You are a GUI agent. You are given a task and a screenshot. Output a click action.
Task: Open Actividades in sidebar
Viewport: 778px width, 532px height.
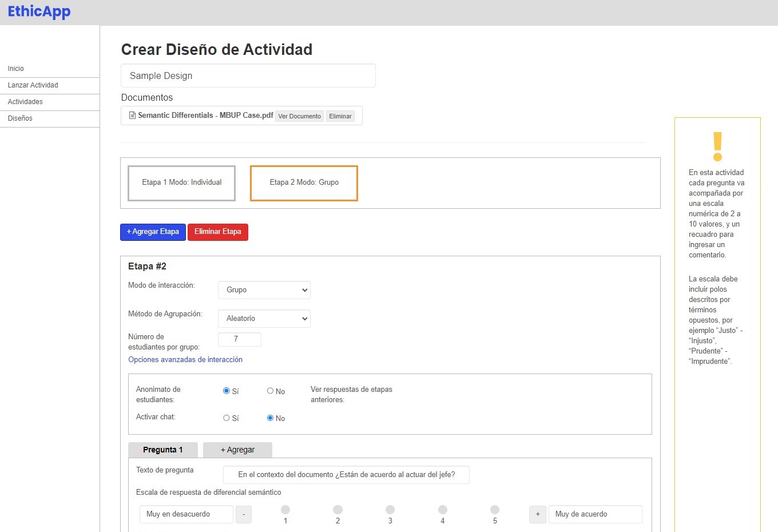tap(50, 102)
